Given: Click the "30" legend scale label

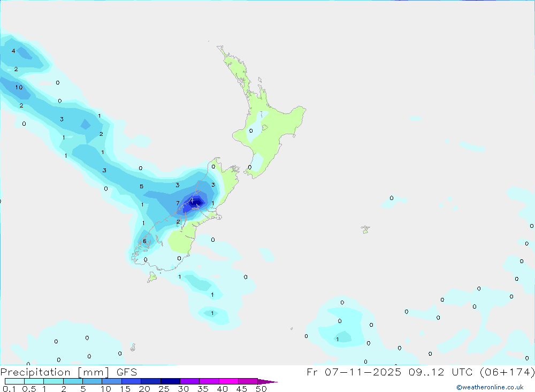Looking at the screenshot, I should point(184,389).
